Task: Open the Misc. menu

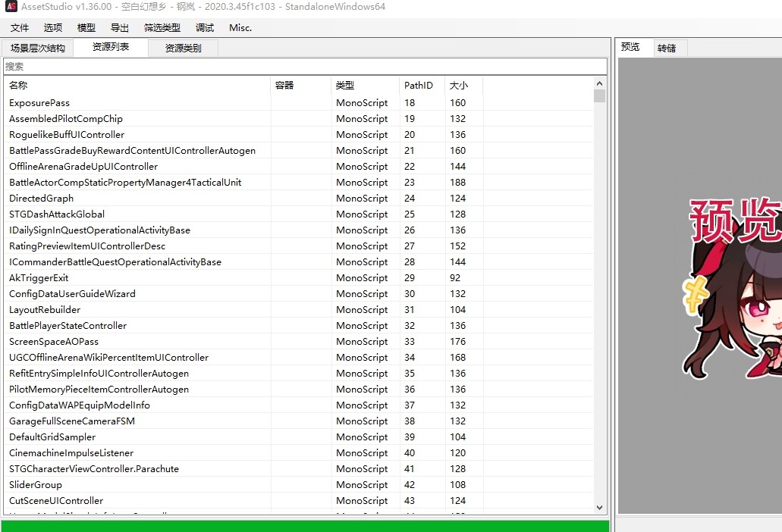Action: 240,28
